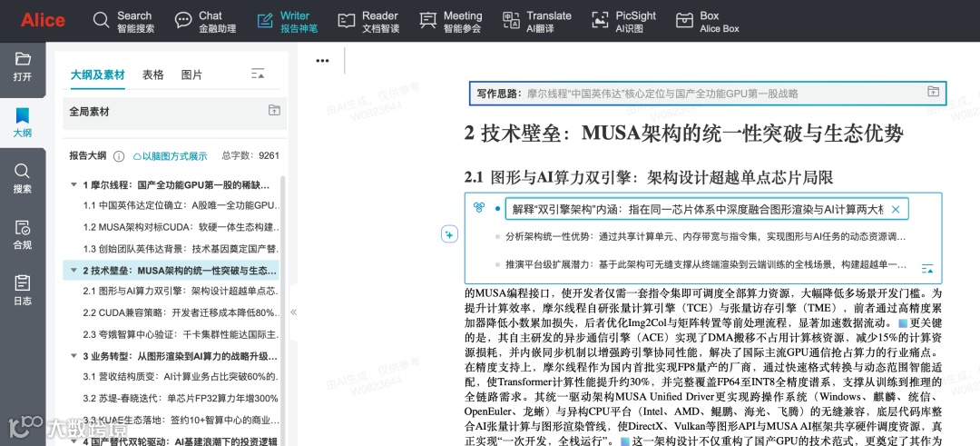
Task: Click the 写作思路 field
Action: click(x=708, y=94)
